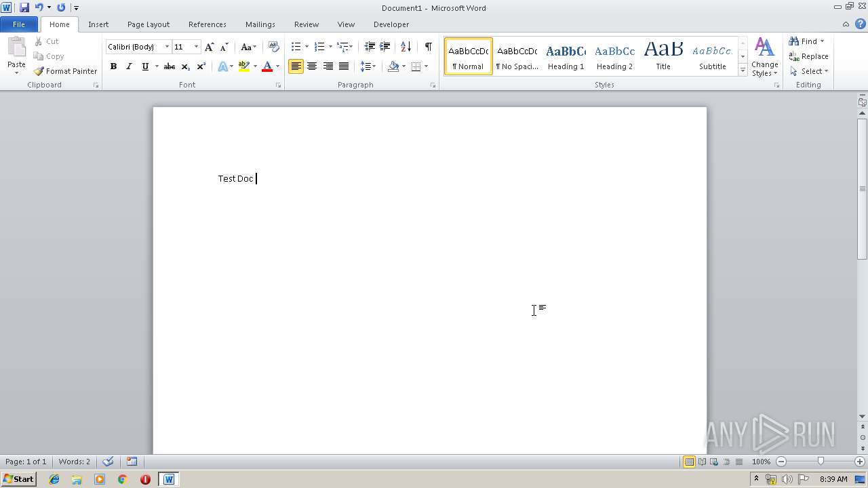Click the Text Effects icon
Viewport: 868px width, 488px height.
tap(222, 66)
